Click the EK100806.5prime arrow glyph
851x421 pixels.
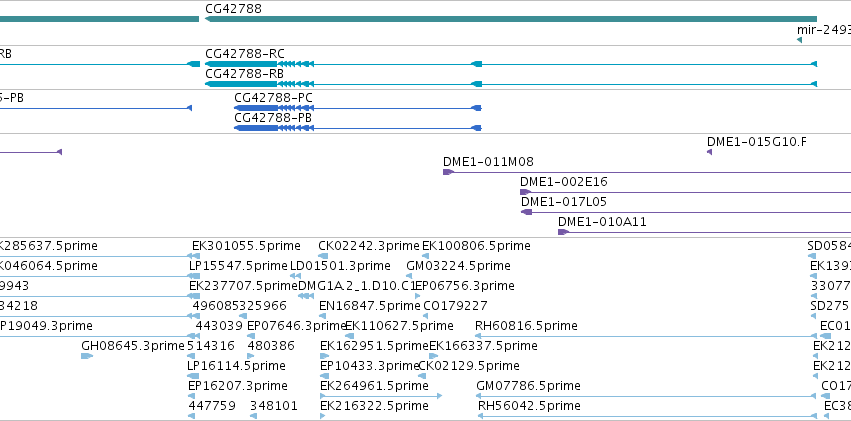pyautogui.click(x=425, y=256)
